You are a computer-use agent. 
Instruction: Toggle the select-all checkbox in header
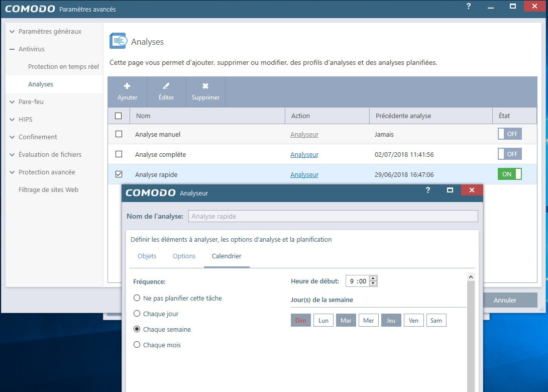tap(119, 116)
